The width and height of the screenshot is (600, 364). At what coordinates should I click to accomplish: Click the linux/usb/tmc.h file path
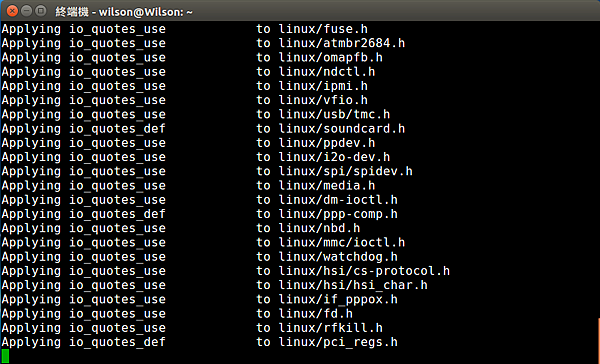click(x=334, y=114)
